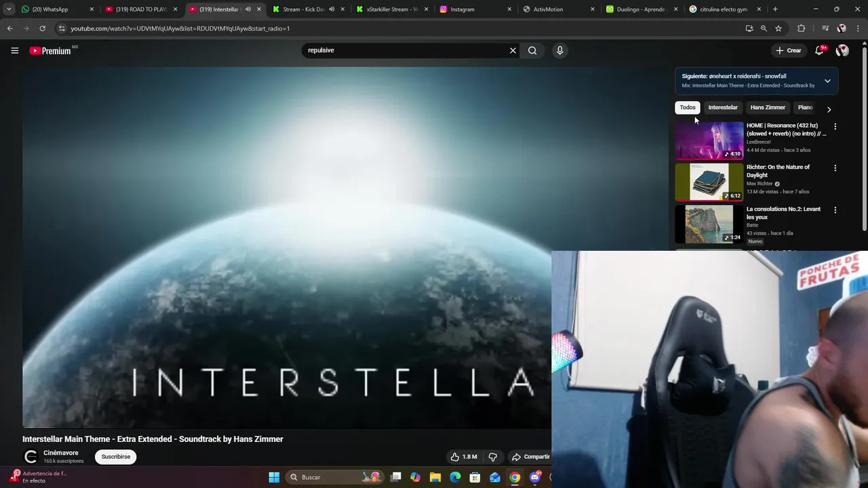Run search with the magnifier button

(532, 50)
